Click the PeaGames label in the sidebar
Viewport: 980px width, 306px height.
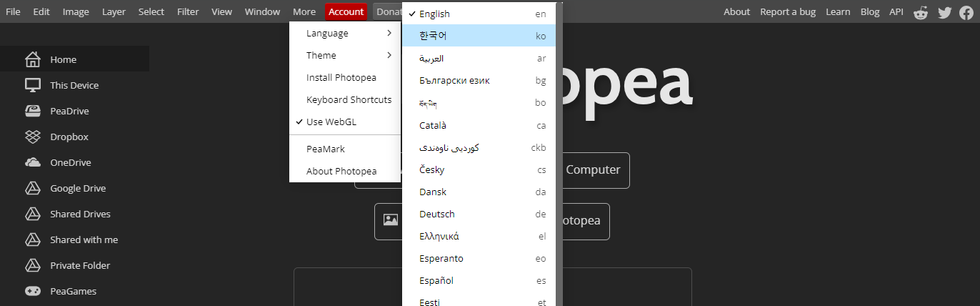73,292
